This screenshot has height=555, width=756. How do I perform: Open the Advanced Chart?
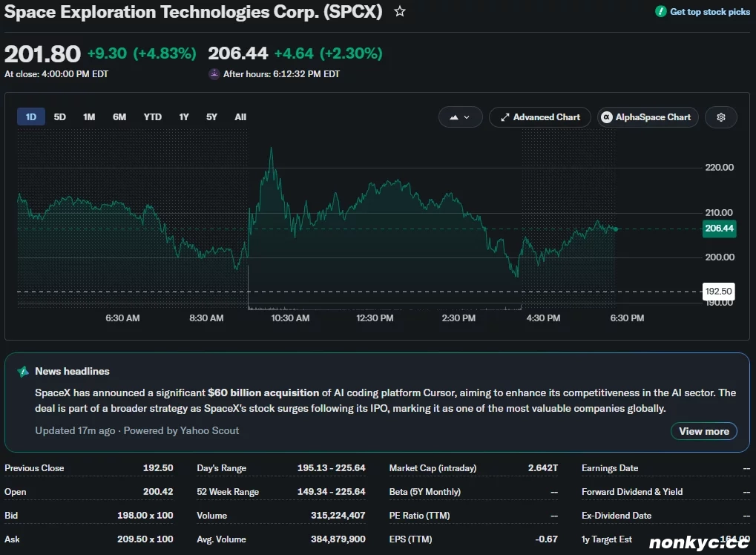[x=540, y=117]
